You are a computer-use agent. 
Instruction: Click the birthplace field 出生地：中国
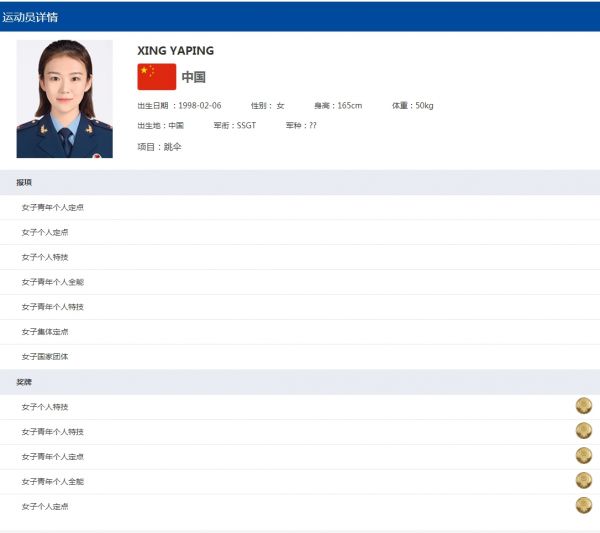point(161,126)
